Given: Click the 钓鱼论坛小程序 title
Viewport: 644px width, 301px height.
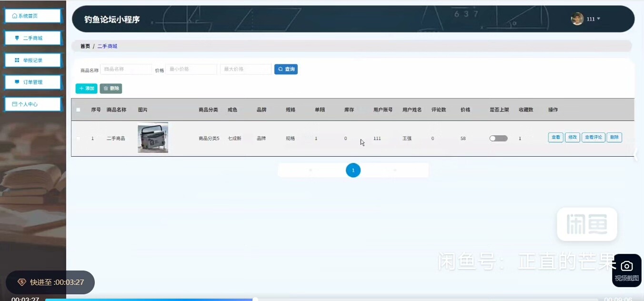Looking at the screenshot, I should point(112,20).
